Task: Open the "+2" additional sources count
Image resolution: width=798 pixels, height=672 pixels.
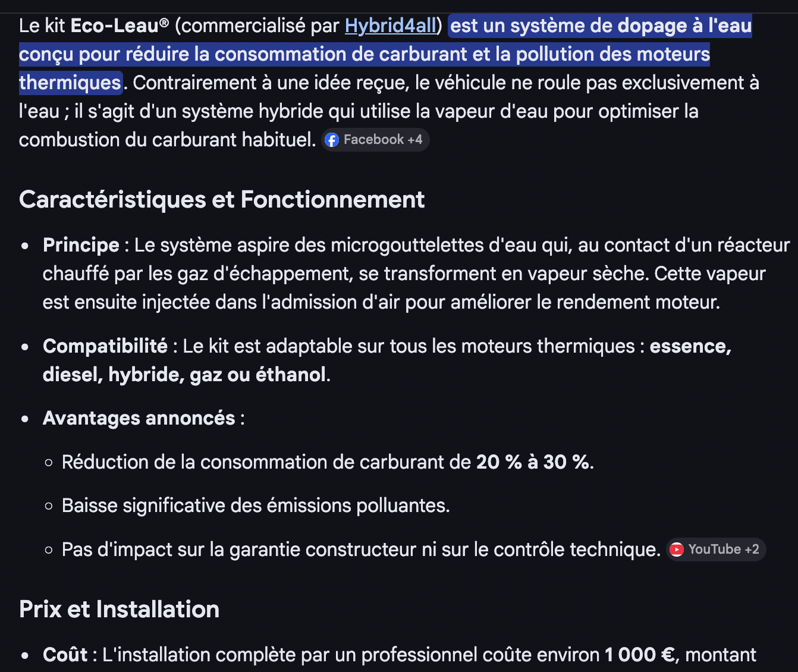Action: 752,549
